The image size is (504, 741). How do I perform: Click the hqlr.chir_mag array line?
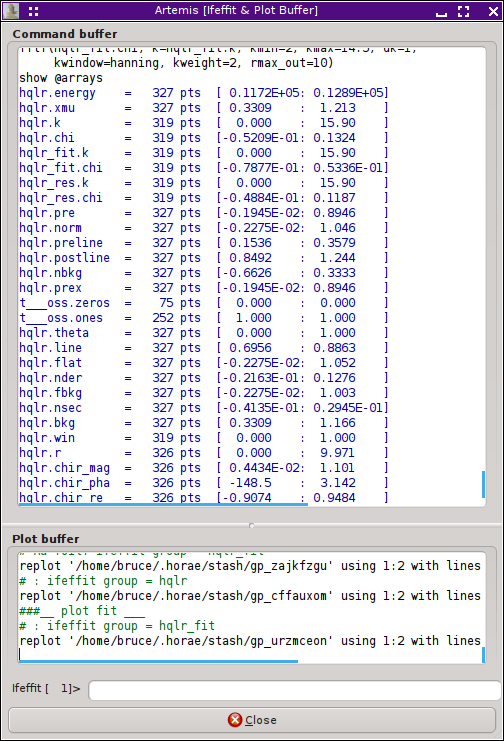tap(204, 468)
